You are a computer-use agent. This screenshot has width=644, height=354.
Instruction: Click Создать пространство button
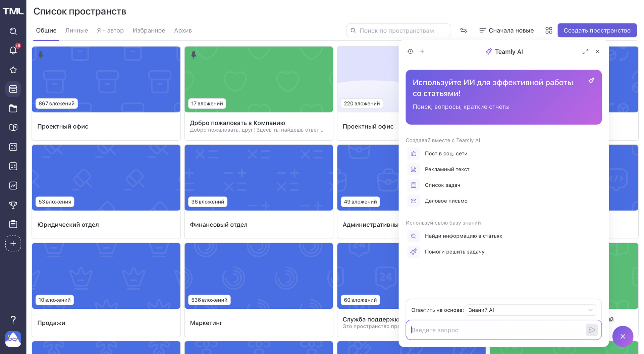click(x=597, y=31)
